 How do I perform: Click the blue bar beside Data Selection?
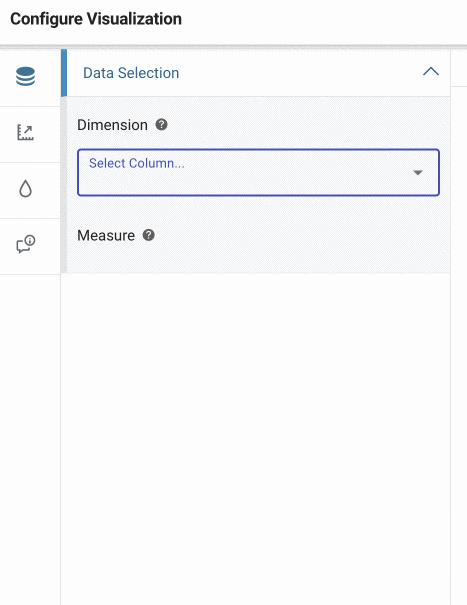click(x=64, y=73)
